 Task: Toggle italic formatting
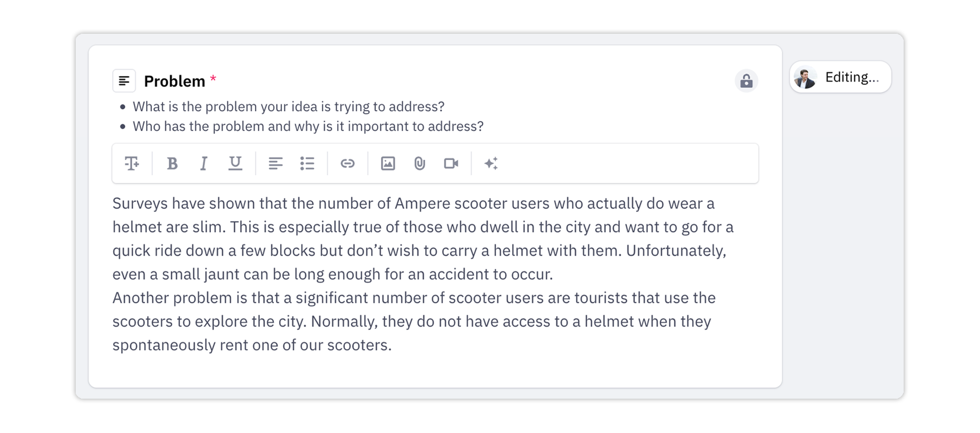click(203, 164)
